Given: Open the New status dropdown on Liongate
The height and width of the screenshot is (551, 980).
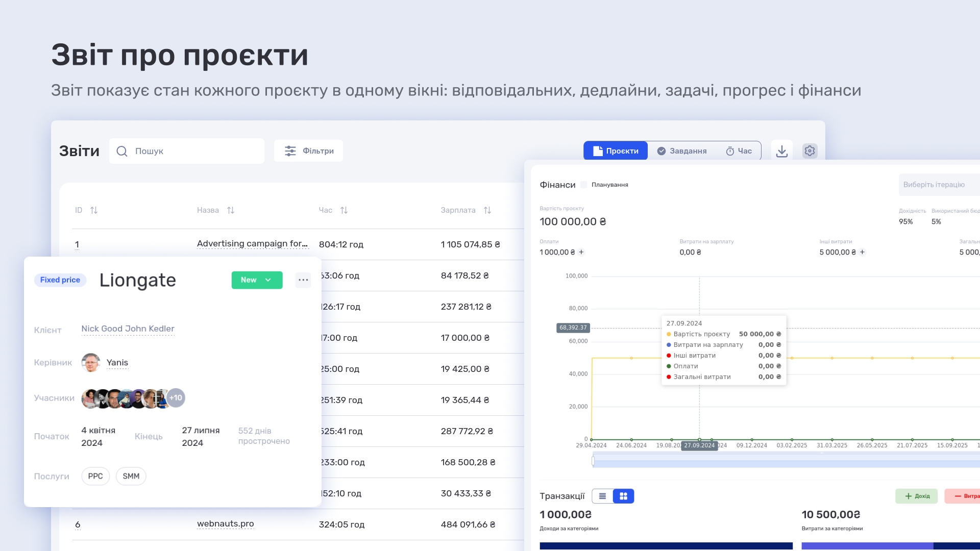Looking at the screenshot, I should tap(257, 280).
